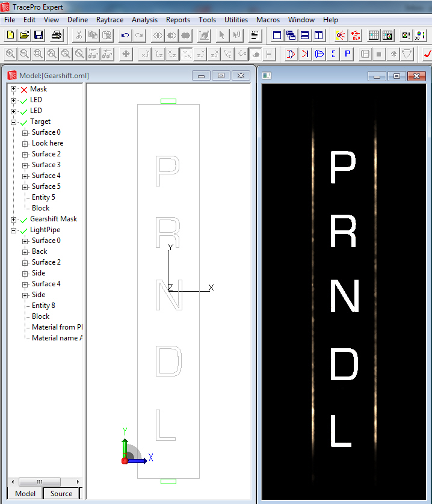Click the Reverse ray trace REV icon
The height and width of the screenshot is (504, 432).
356,35
